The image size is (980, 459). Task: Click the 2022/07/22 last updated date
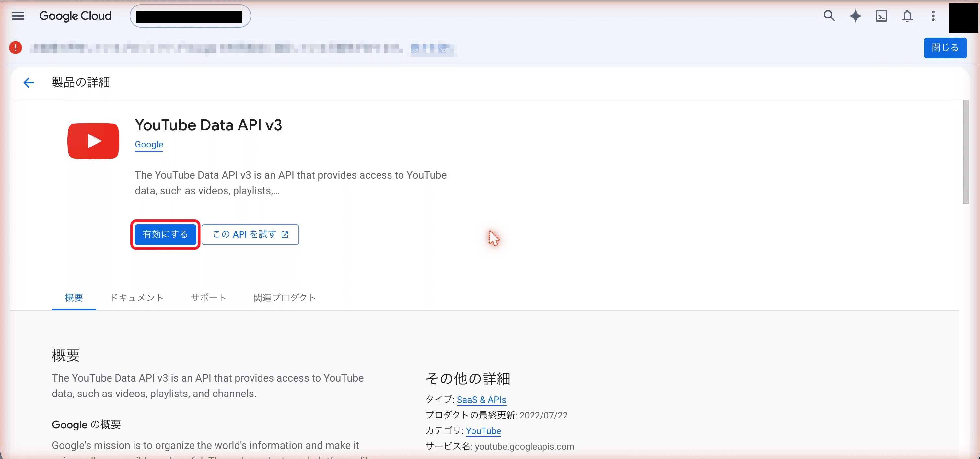[x=543, y=415]
